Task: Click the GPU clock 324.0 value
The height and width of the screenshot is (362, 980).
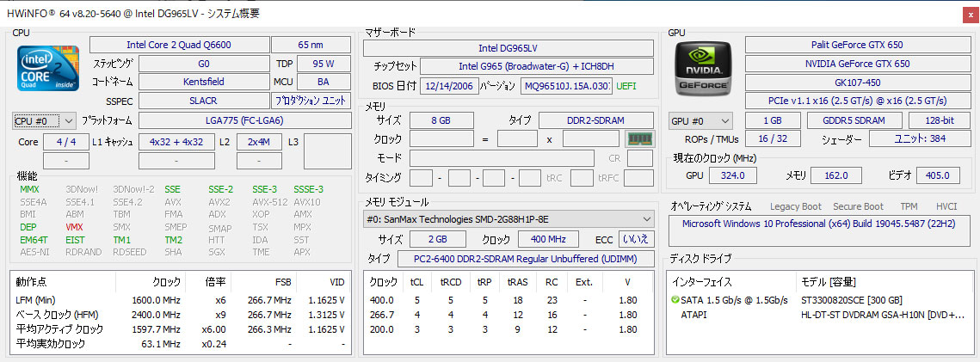Action: pos(732,175)
